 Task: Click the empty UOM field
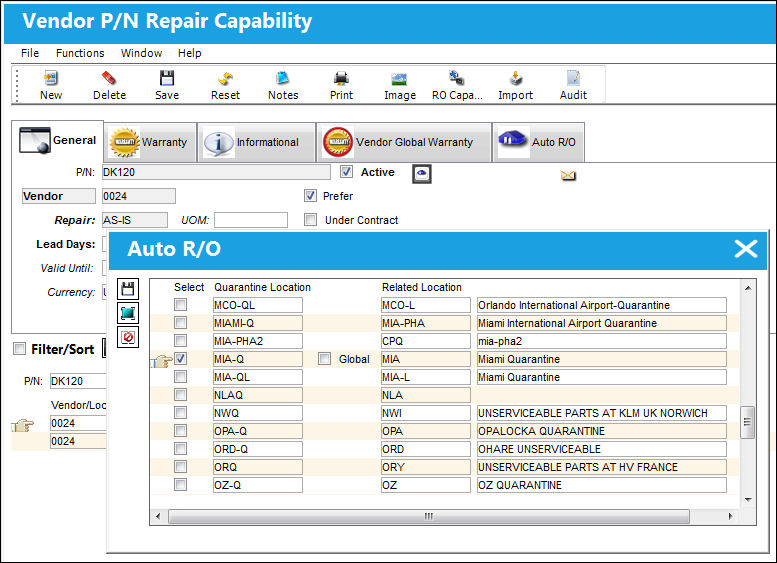[x=251, y=220]
